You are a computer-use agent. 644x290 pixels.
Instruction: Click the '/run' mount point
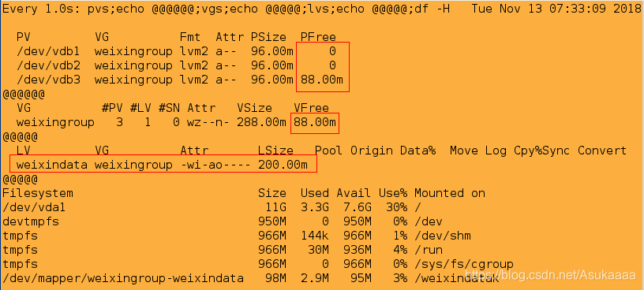pos(429,251)
